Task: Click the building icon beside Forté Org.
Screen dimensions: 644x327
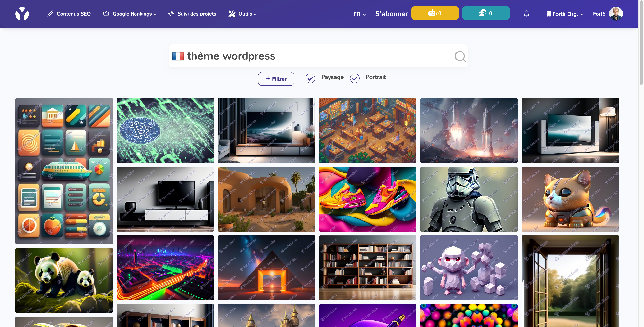Action: point(549,14)
